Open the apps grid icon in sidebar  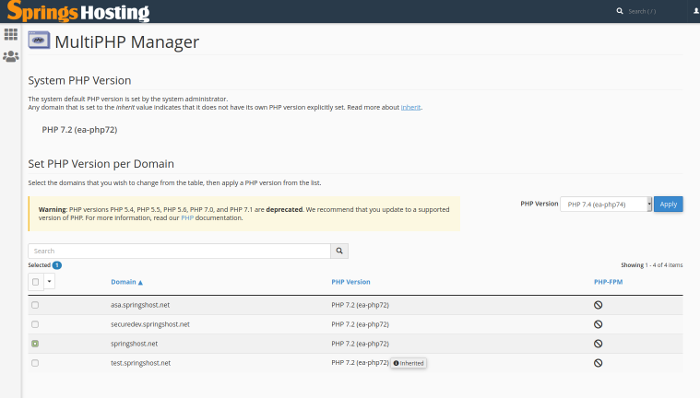[x=11, y=34]
